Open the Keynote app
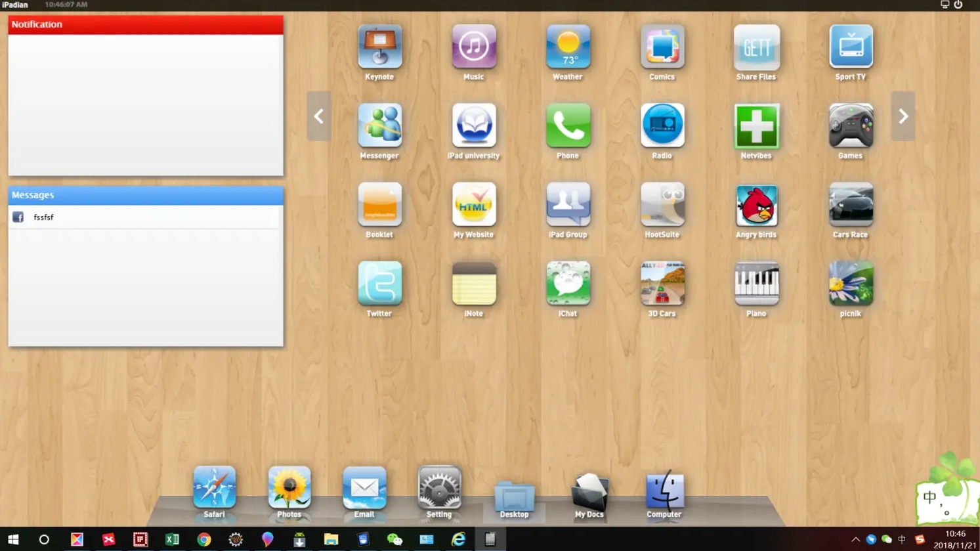The width and height of the screenshot is (980, 551). pyautogui.click(x=379, y=47)
